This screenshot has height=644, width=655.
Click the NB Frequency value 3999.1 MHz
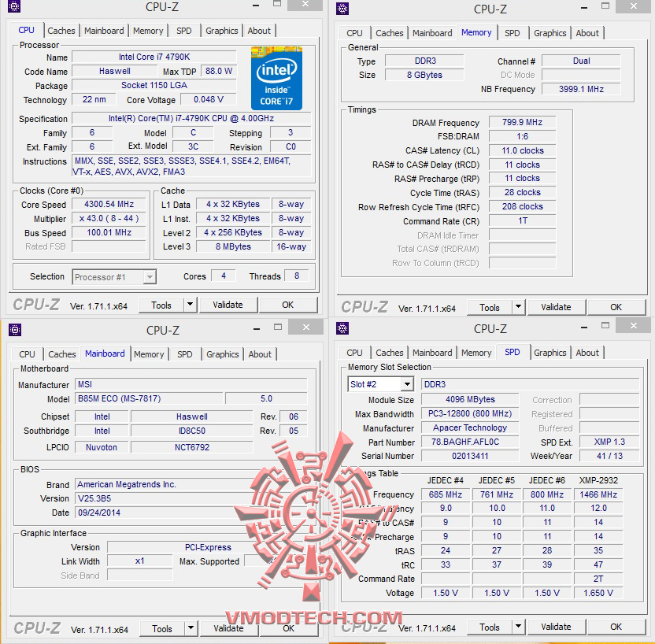point(581,89)
